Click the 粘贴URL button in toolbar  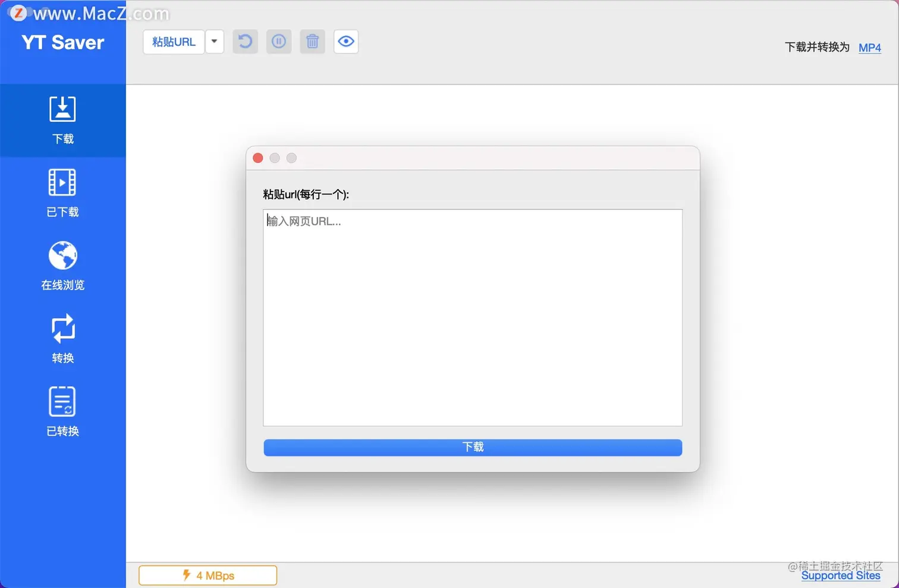point(174,42)
